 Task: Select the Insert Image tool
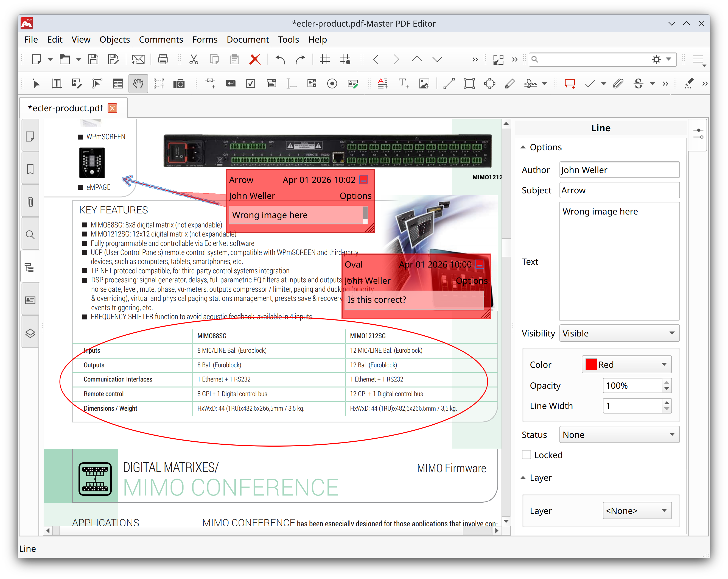click(x=424, y=83)
